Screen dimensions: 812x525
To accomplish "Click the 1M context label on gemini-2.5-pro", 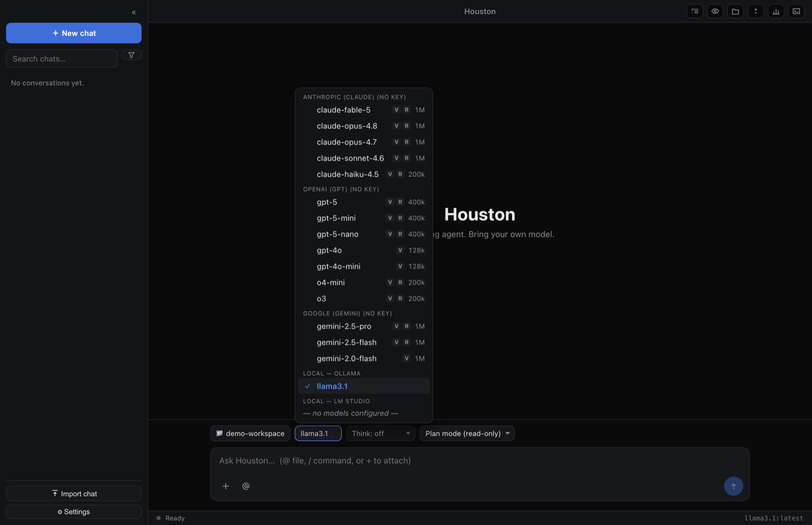I will tap(420, 326).
